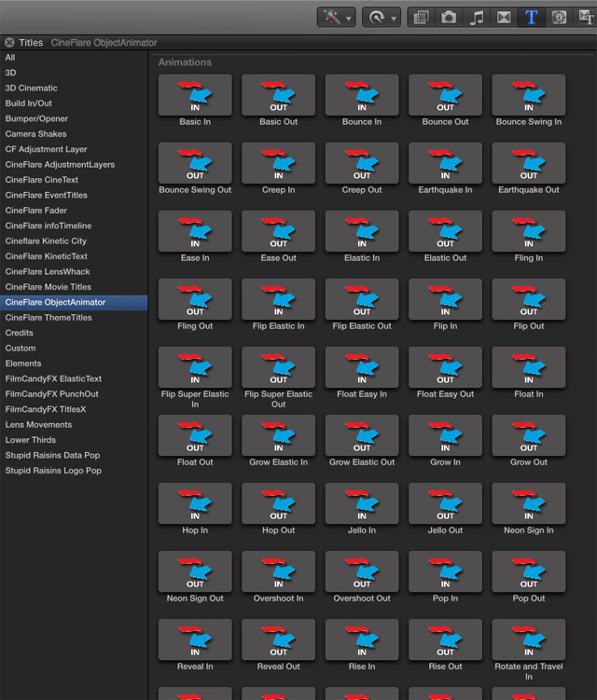Screen dimensions: 597x700
Task: Select the Overshoot In thumbnail
Action: pyautogui.click(x=278, y=571)
